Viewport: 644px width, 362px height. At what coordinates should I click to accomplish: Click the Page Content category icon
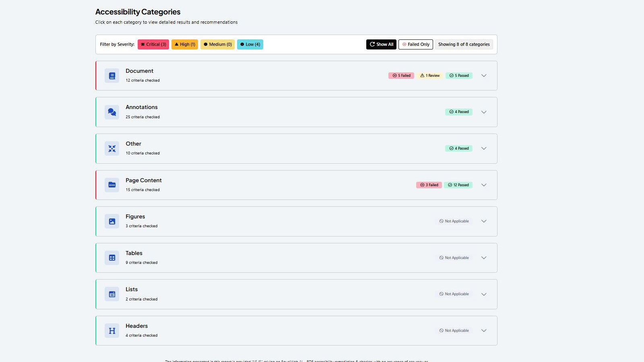tap(112, 185)
